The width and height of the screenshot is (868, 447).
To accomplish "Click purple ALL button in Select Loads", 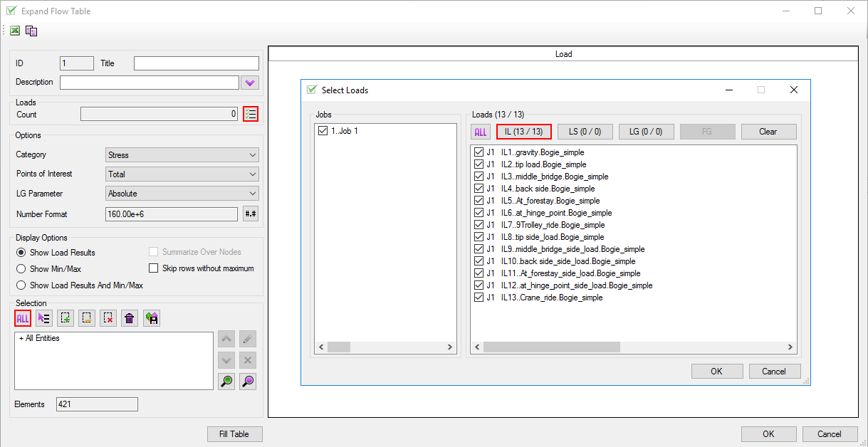I will coord(481,132).
